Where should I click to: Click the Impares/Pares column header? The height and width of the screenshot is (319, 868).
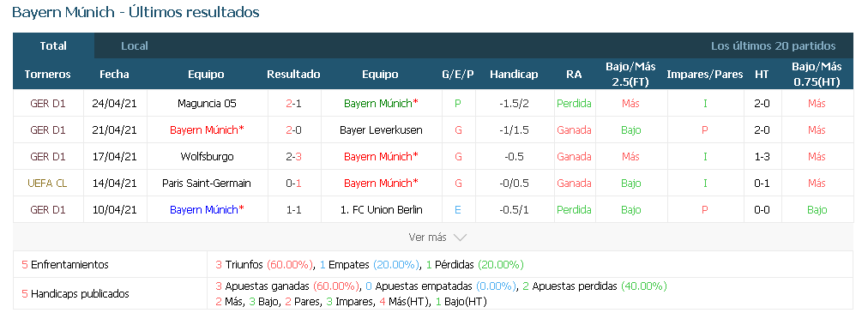pyautogui.click(x=705, y=75)
